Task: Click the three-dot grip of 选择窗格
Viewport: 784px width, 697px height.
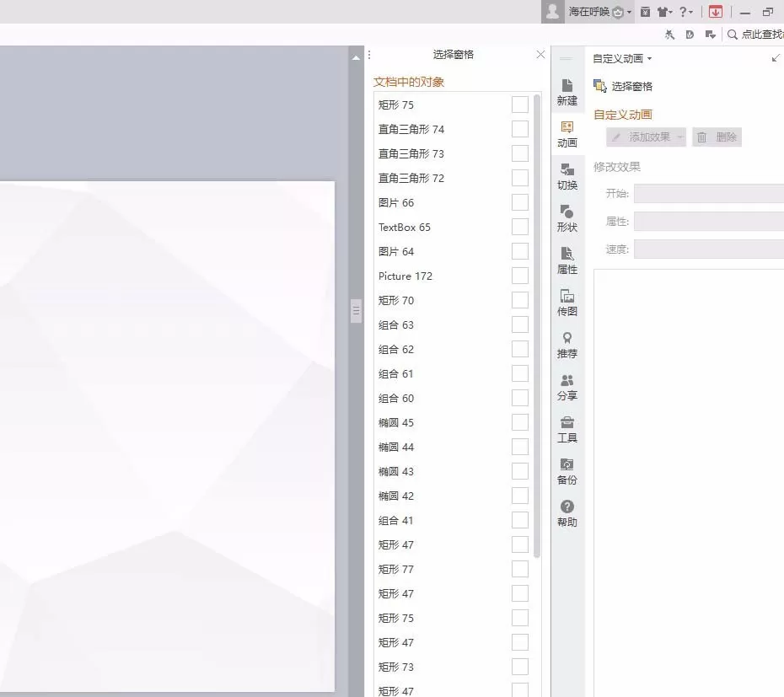Action: [x=369, y=55]
